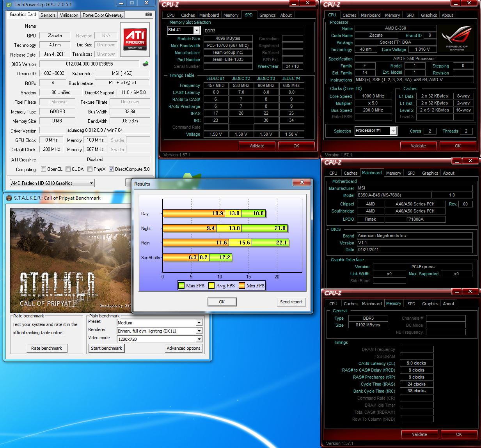
Task: Open Graphics tab in the CPU-Z SPD window
Action: pyautogui.click(x=268, y=15)
